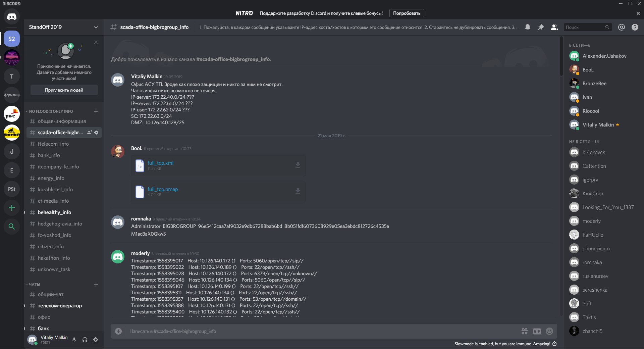Add a server with the green plus
Screen dimensions: 644x349
click(12, 208)
